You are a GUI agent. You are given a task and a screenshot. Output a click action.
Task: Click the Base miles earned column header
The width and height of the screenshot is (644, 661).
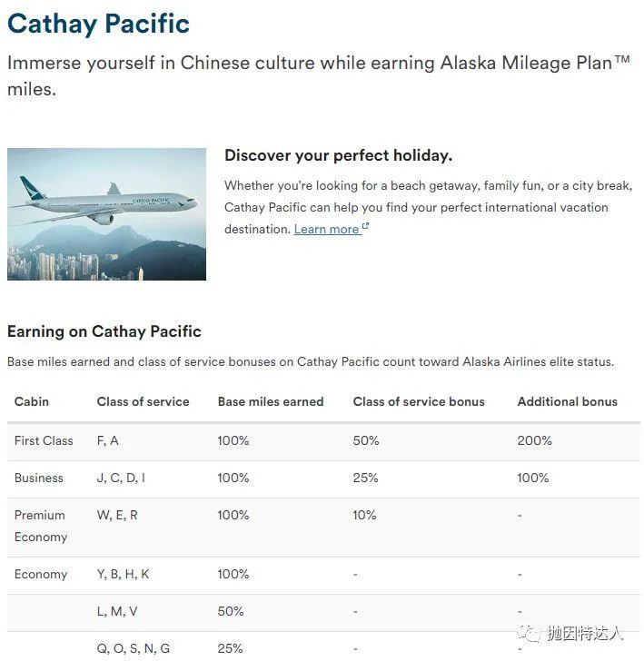[270, 401]
